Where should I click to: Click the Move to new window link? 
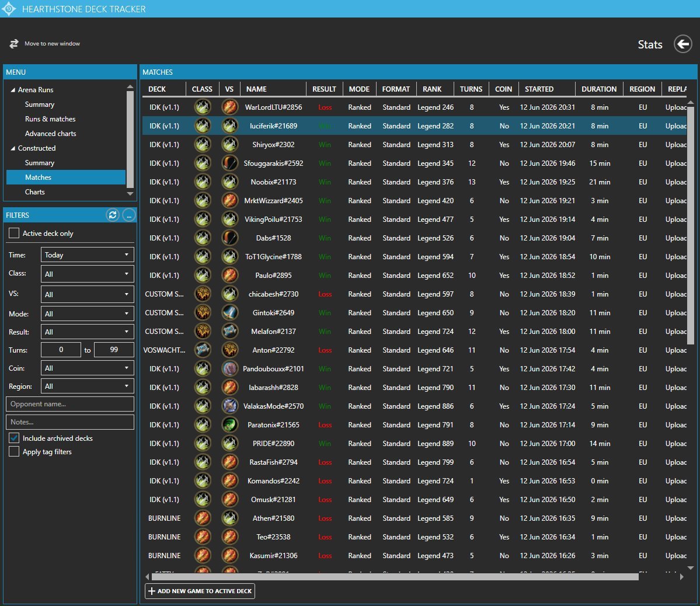[x=52, y=43]
